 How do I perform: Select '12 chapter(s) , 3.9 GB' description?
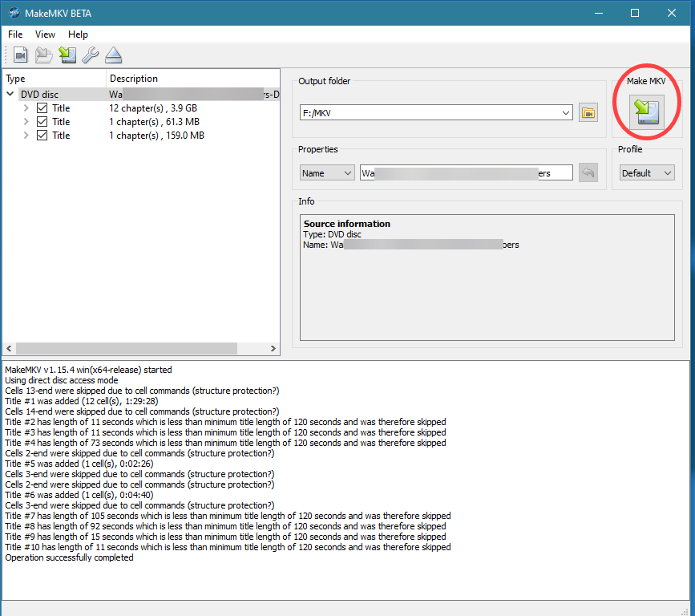pyautogui.click(x=153, y=107)
